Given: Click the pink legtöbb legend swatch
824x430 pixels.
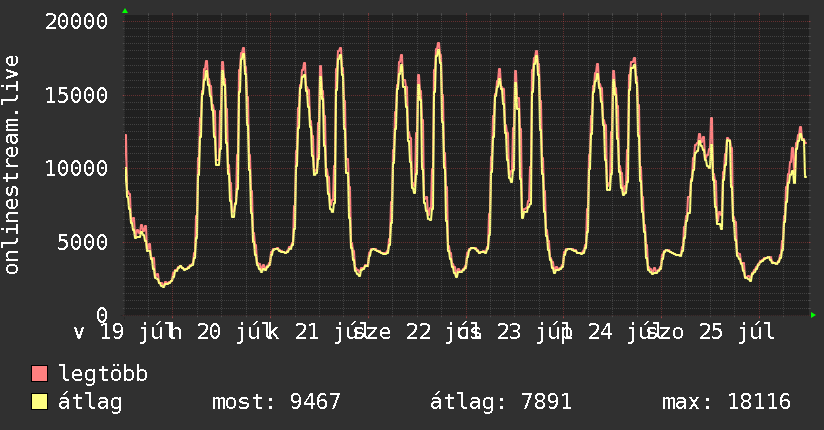Looking at the screenshot, I should pos(39,374).
